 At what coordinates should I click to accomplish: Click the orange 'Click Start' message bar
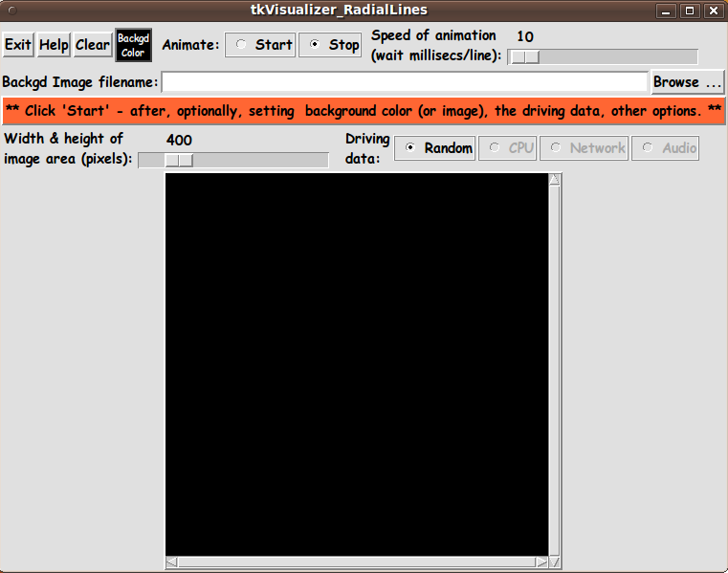click(x=364, y=111)
